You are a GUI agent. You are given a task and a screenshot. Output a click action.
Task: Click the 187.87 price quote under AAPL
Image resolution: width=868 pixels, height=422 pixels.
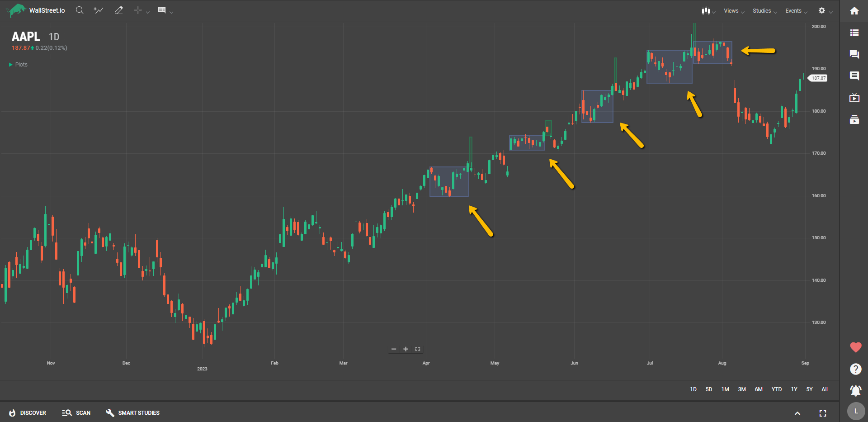pyautogui.click(x=21, y=48)
